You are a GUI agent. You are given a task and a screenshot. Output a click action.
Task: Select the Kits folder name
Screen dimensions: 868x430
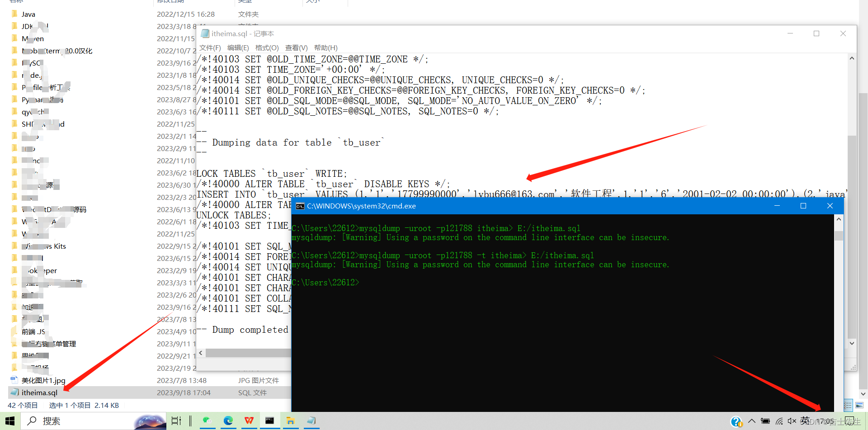pyautogui.click(x=44, y=246)
